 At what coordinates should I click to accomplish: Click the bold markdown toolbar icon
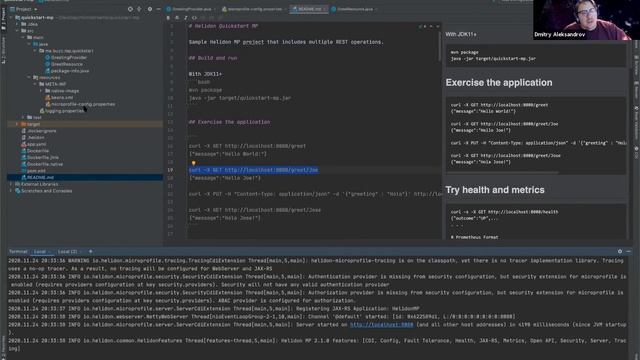(168, 18)
